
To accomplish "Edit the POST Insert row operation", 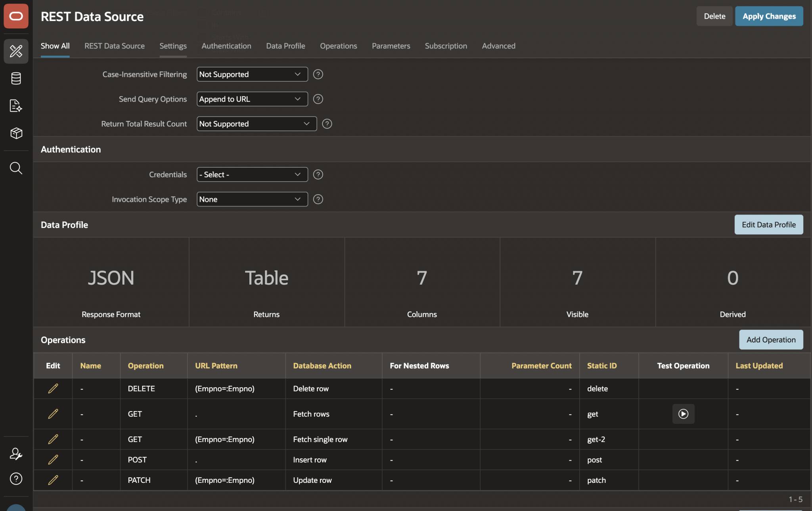I will tap(53, 460).
